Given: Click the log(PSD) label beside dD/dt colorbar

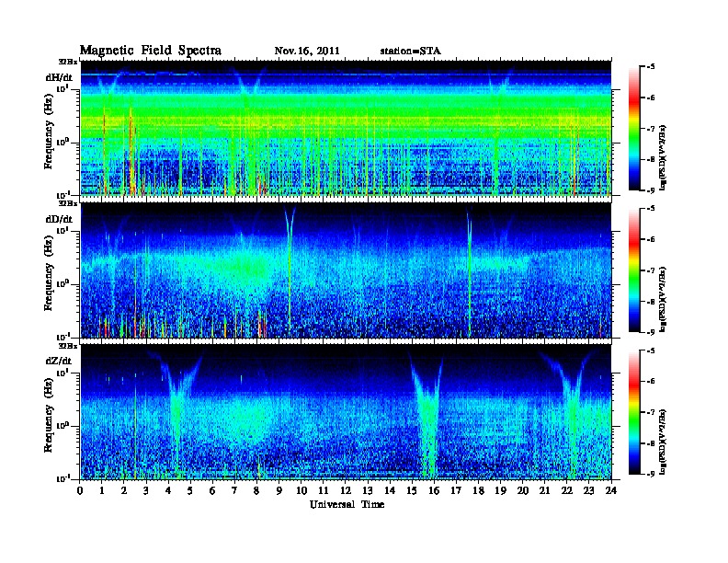Looking at the screenshot, I should point(663,299).
